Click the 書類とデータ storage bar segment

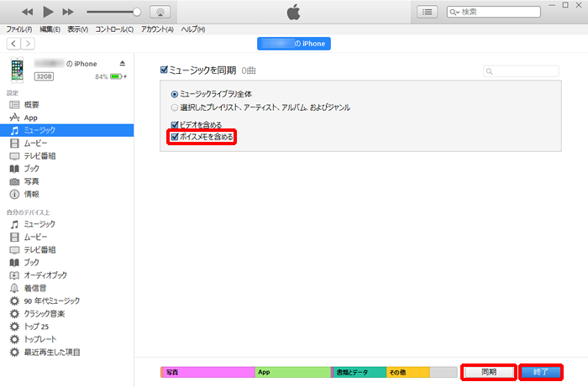pyautogui.click(x=360, y=372)
